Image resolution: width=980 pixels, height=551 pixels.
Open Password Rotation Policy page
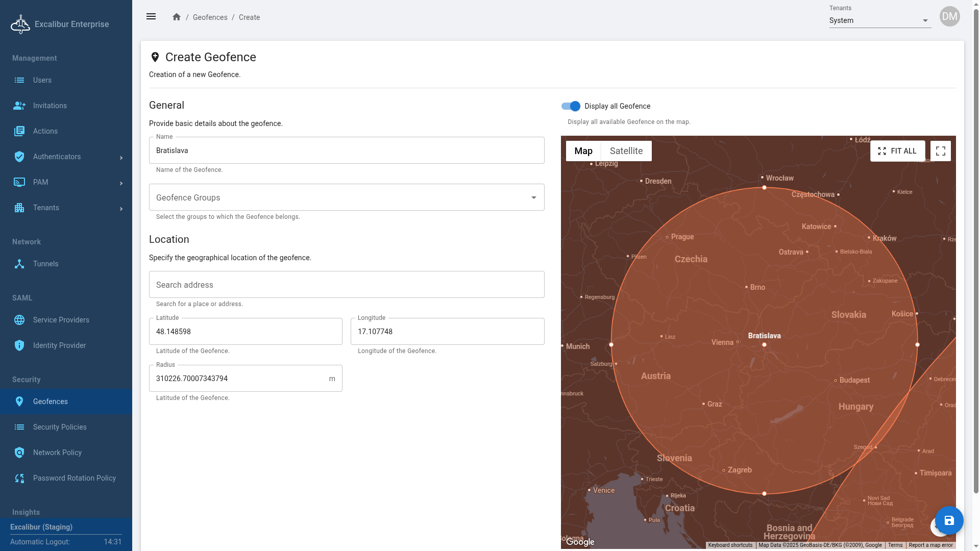click(74, 478)
